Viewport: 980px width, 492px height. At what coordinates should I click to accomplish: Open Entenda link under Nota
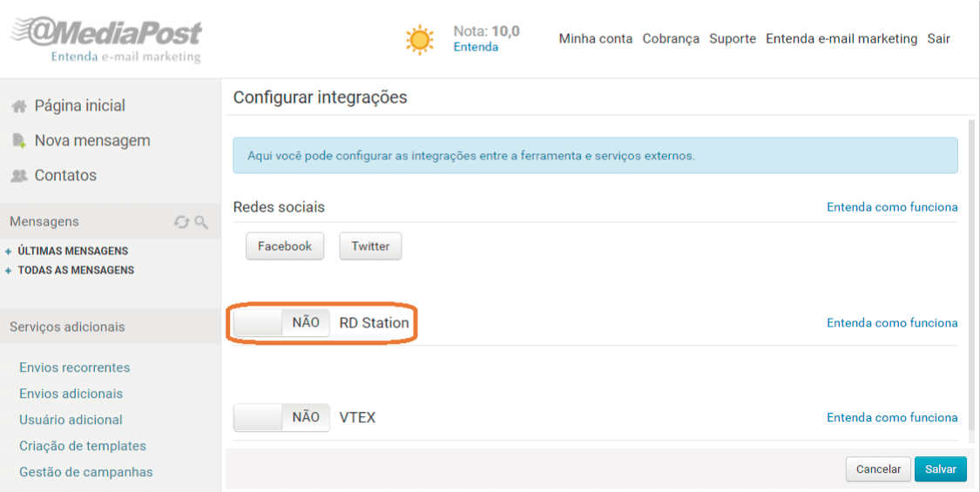(476, 48)
